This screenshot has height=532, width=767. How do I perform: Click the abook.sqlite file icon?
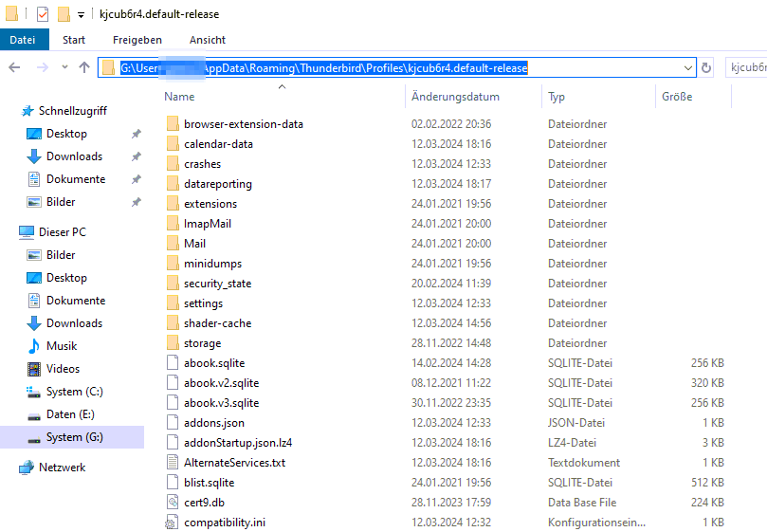(x=173, y=362)
